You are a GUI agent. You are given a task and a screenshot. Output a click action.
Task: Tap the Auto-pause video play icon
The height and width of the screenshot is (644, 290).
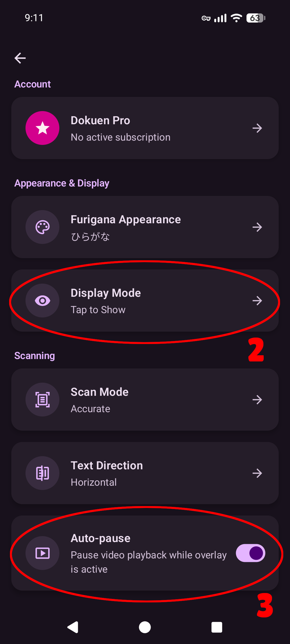(42, 553)
